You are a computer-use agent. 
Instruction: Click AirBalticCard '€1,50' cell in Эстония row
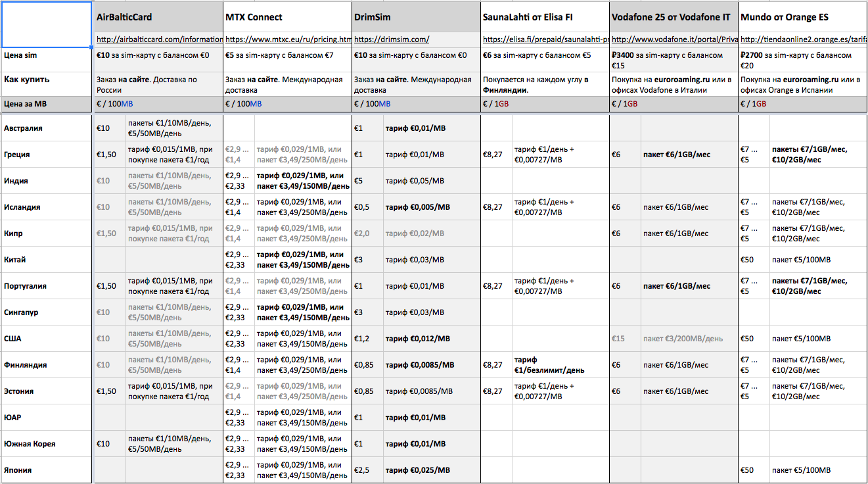pos(109,391)
